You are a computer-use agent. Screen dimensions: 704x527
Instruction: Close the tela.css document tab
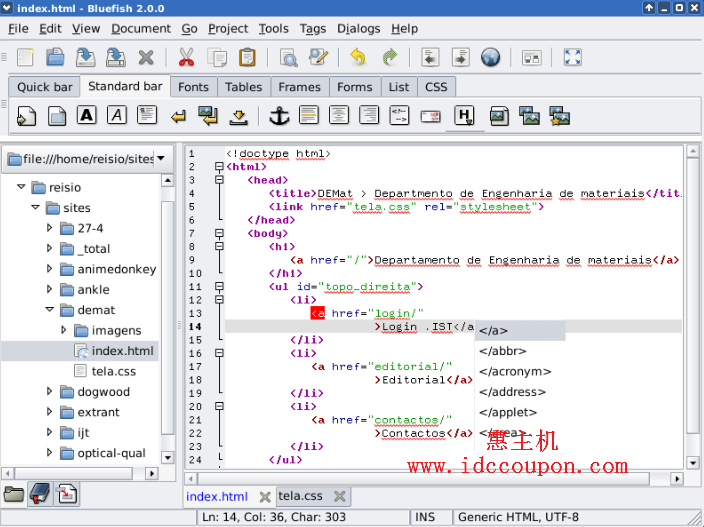(340, 496)
